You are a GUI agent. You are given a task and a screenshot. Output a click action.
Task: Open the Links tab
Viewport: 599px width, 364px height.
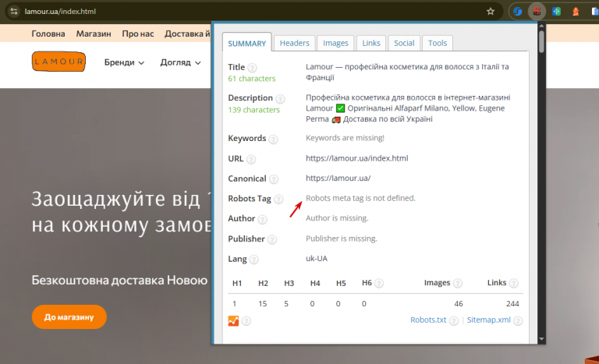371,43
